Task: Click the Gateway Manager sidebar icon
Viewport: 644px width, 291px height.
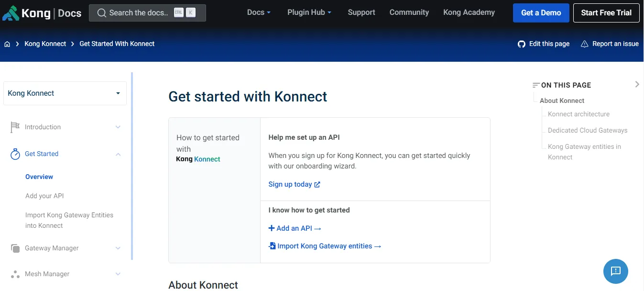Action: pyautogui.click(x=15, y=248)
